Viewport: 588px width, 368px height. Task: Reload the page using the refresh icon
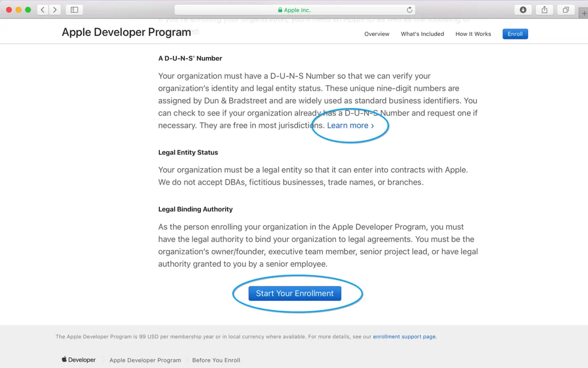[x=410, y=9]
